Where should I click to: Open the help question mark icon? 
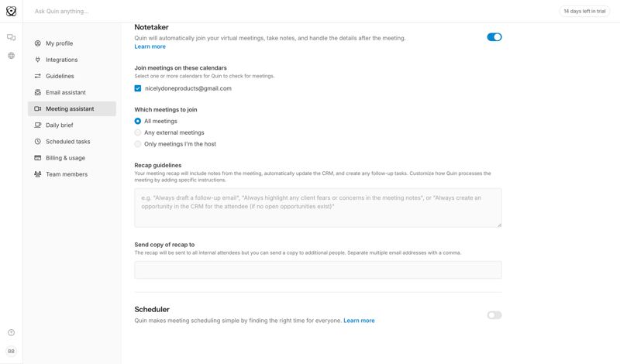click(x=11, y=333)
